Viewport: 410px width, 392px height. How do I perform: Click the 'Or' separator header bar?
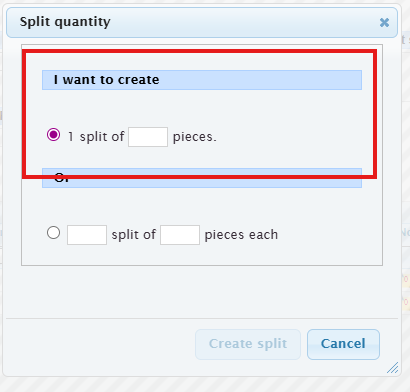pyautogui.click(x=202, y=178)
